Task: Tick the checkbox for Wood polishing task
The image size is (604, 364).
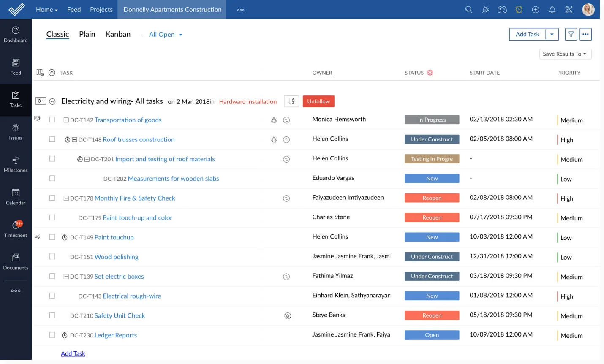Action: [52, 256]
